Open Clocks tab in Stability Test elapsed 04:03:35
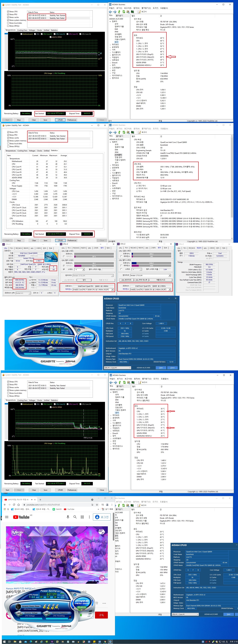 (x=39, y=30)
